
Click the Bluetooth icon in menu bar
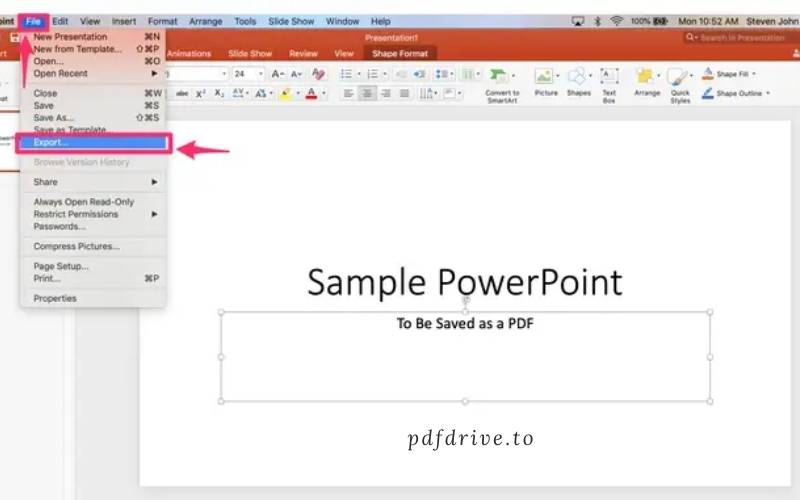[x=597, y=21]
